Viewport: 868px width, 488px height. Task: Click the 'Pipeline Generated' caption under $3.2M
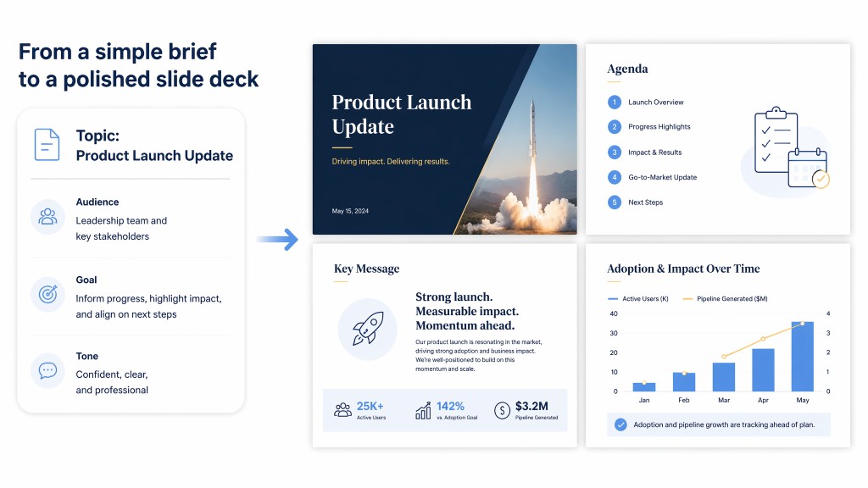coord(537,418)
